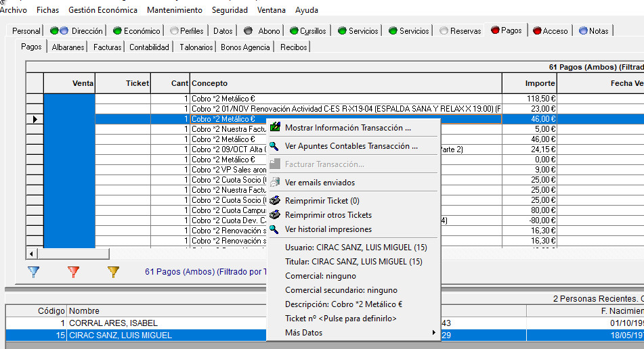
Task: Click Titular: CIRAC SANZ, LUIS MIGUEL entry
Action: [354, 262]
